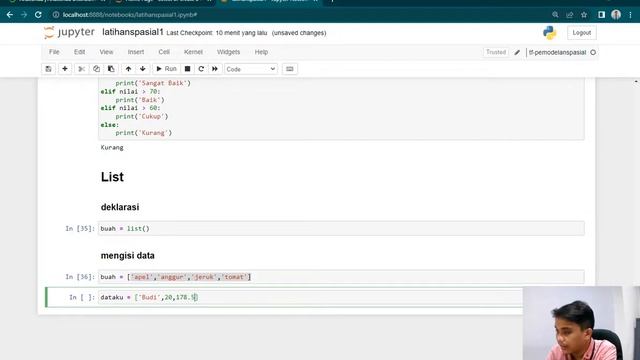Open the View menu

pos(106,52)
